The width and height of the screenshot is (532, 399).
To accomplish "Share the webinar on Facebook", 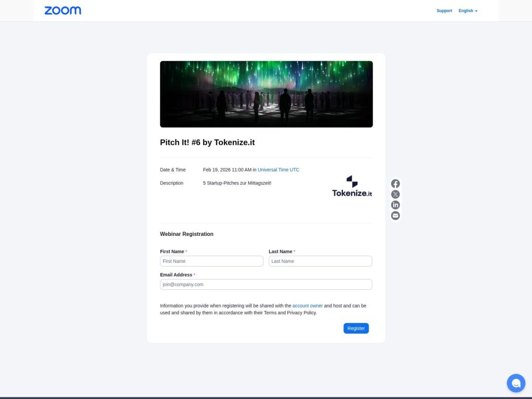I will click(x=395, y=184).
